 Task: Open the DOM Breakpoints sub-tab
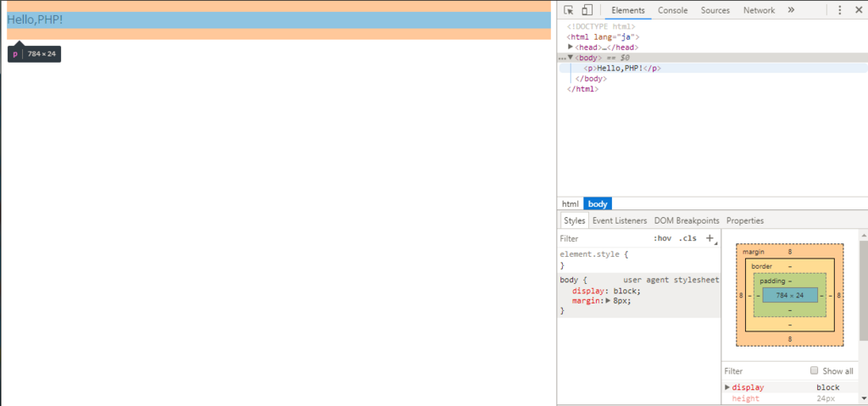coord(687,220)
